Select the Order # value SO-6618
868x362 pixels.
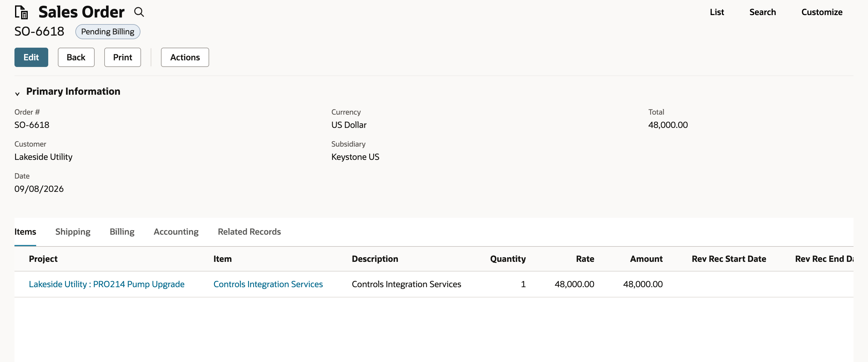[32, 125]
